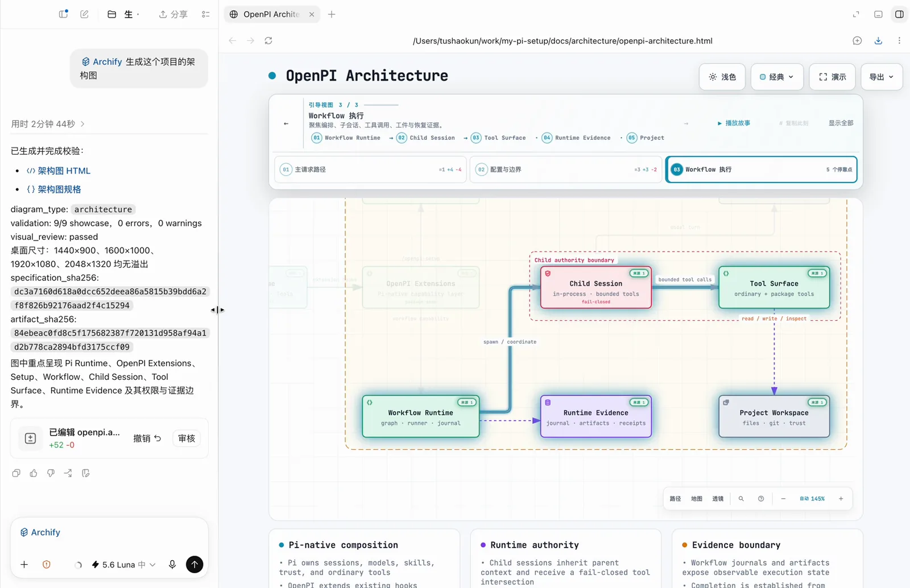Close the OpenPI Archite tab

(312, 14)
